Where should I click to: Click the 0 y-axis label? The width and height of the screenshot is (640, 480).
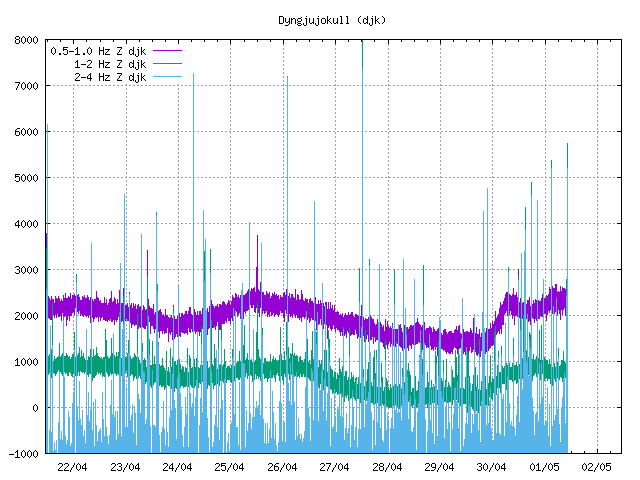(x=36, y=408)
